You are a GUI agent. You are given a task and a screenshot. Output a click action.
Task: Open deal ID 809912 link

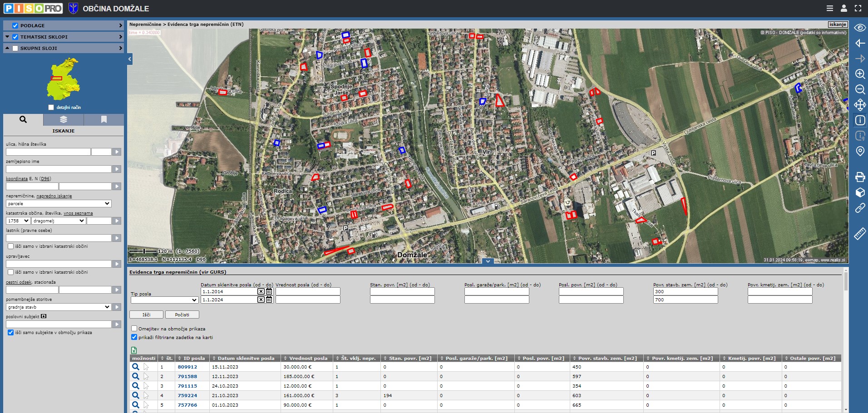[187, 367]
